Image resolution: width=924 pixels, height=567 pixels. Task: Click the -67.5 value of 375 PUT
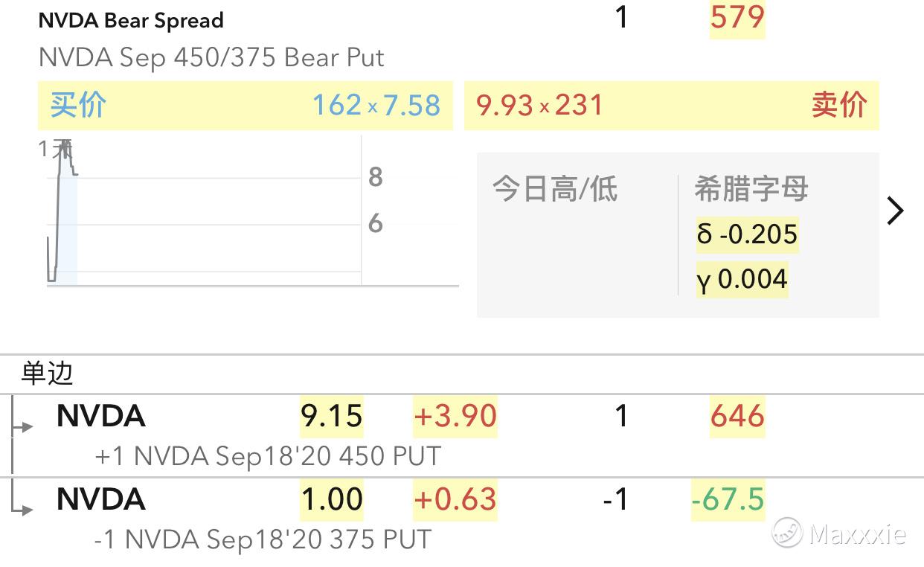click(728, 499)
